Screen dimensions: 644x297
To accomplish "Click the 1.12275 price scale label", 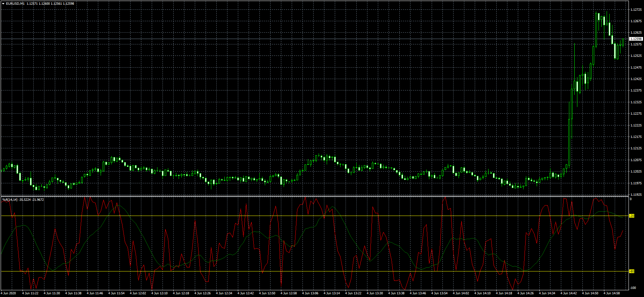I will [636, 114].
